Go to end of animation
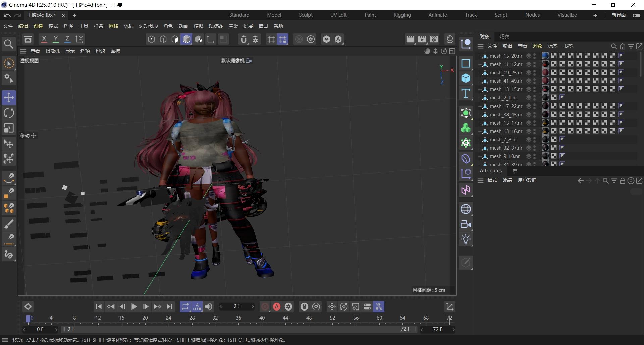This screenshot has width=644, height=345. pyautogui.click(x=170, y=306)
